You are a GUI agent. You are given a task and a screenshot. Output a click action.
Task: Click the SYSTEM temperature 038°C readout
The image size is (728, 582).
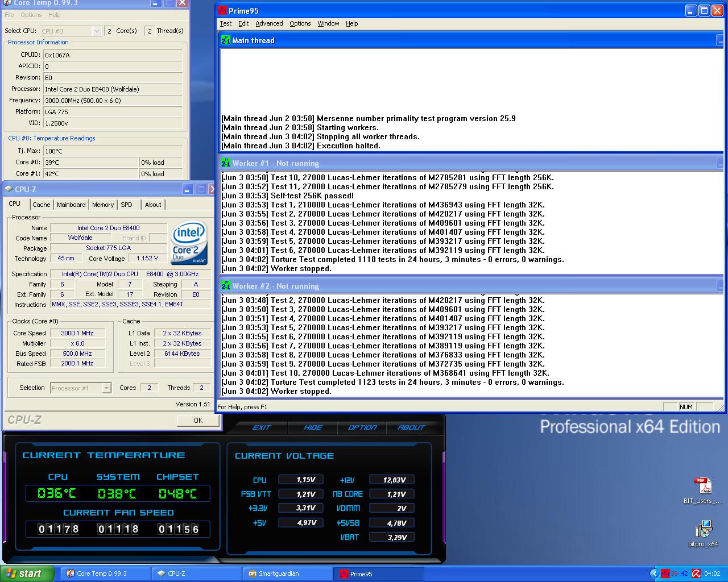click(x=117, y=493)
